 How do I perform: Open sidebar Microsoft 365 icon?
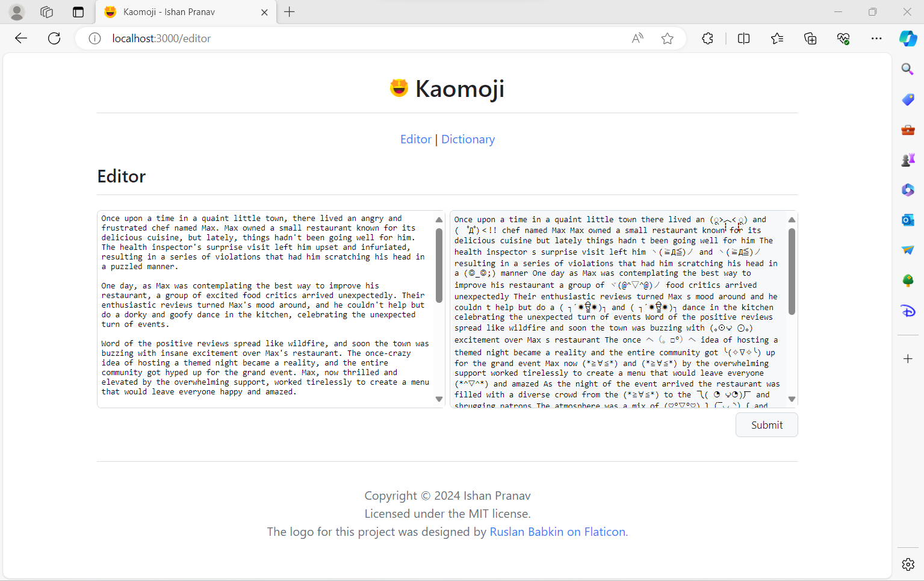click(908, 190)
